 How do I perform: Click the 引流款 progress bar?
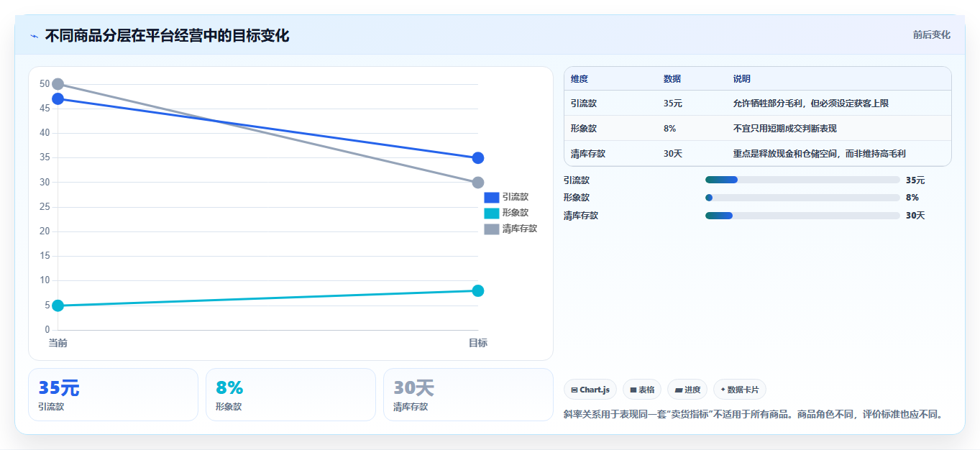(x=802, y=180)
